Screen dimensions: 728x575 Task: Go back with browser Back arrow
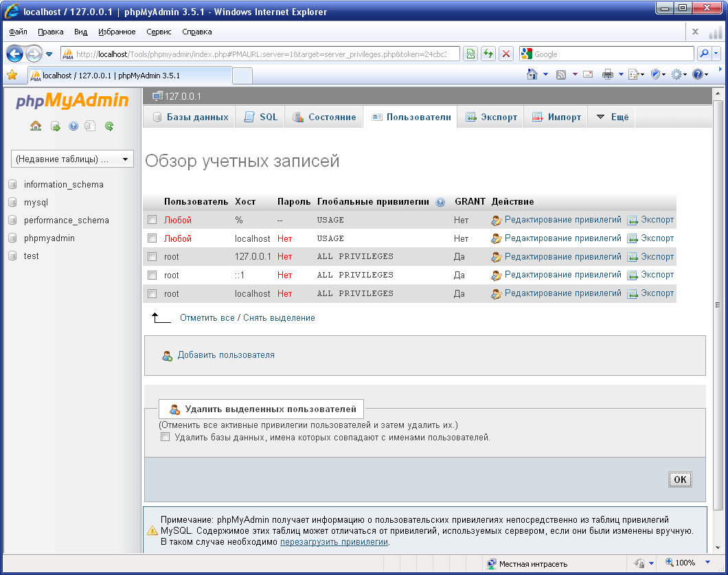click(x=14, y=54)
